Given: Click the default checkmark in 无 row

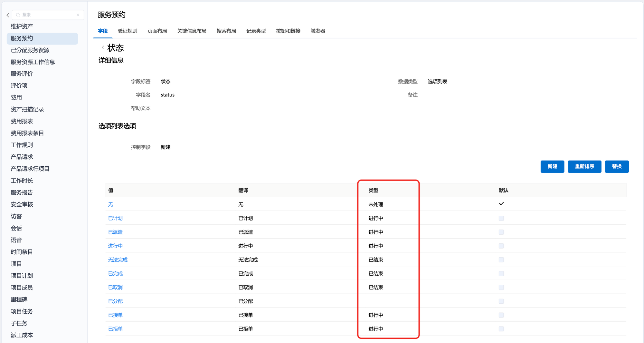Looking at the screenshot, I should pyautogui.click(x=501, y=204).
